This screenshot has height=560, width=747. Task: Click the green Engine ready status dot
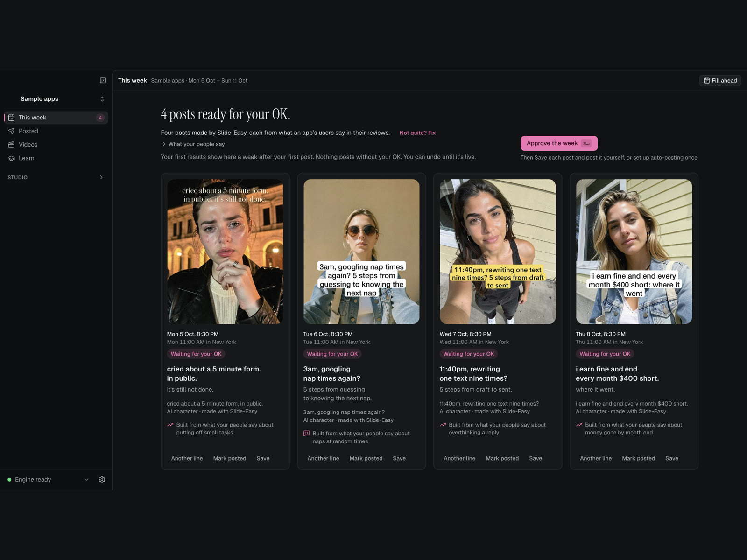(9, 480)
